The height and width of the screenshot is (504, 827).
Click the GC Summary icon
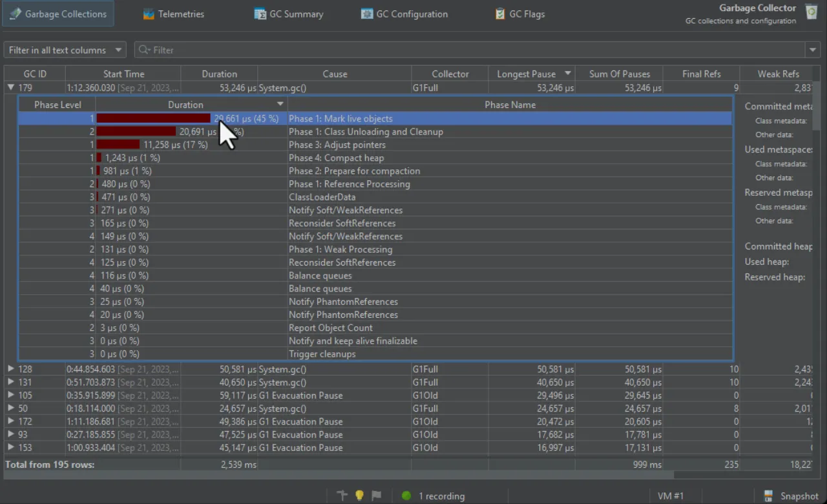[x=260, y=14]
